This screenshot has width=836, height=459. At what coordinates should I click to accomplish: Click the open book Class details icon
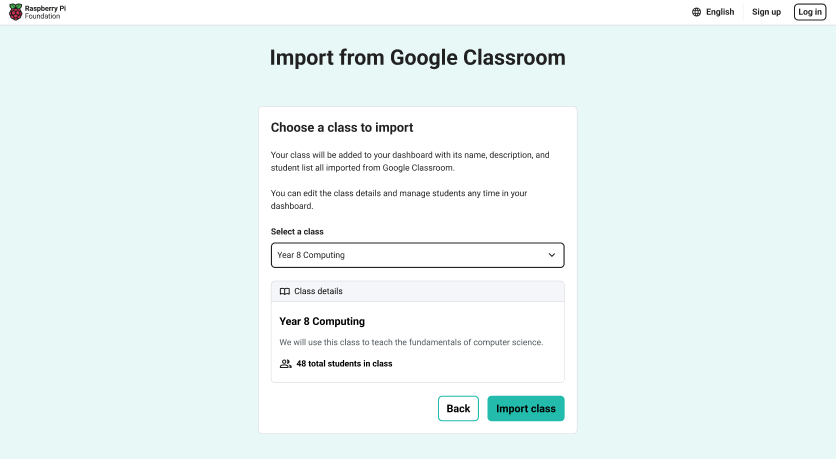(285, 291)
